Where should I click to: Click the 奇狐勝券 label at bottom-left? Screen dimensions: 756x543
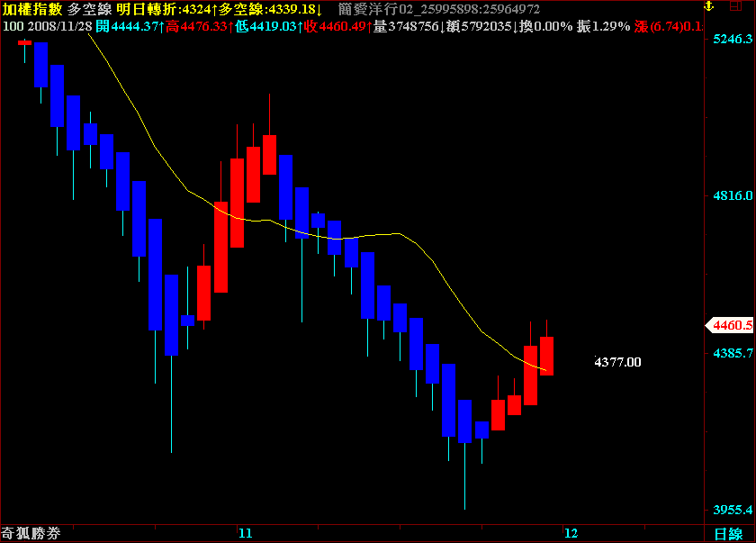point(31,534)
